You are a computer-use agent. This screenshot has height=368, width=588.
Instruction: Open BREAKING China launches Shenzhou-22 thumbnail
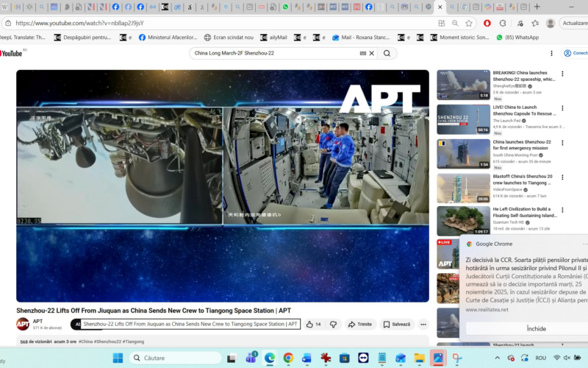coord(463,85)
